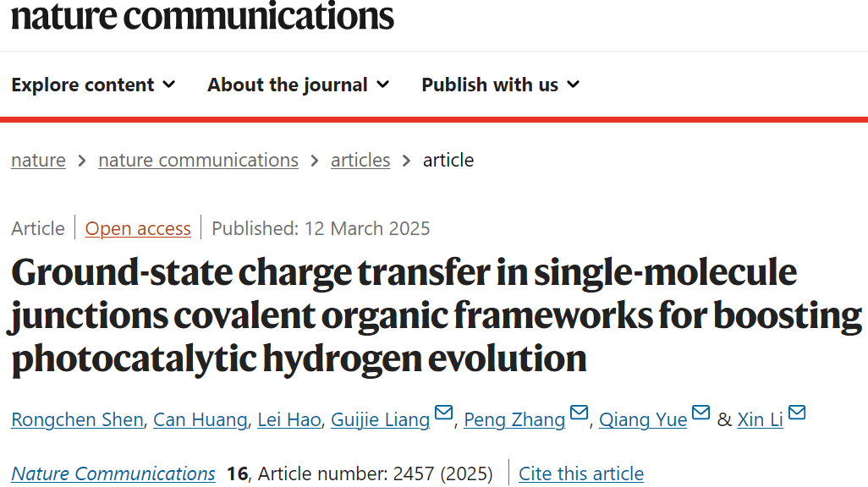The image size is (868, 487).
Task: Click Cite this article
Action: (581, 473)
